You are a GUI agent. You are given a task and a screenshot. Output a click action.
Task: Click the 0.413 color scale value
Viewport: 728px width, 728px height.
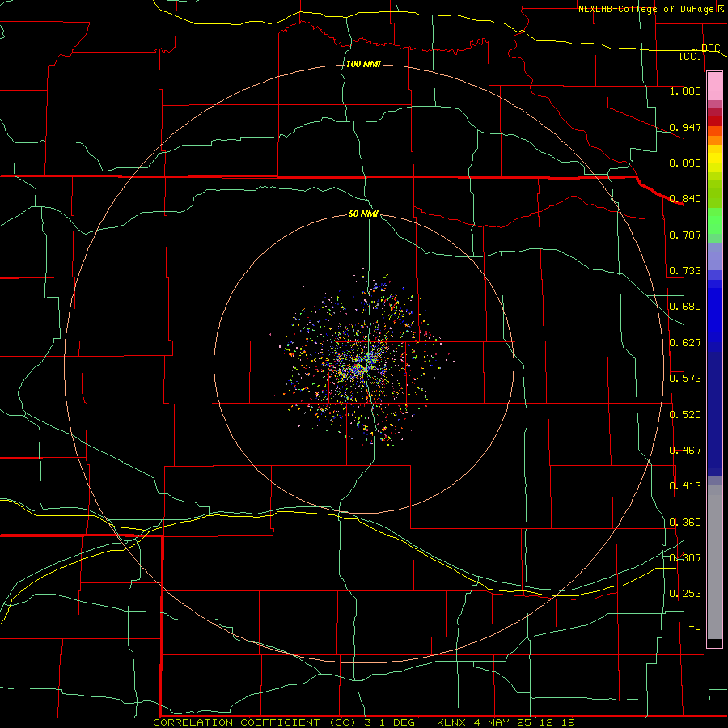pos(685,486)
